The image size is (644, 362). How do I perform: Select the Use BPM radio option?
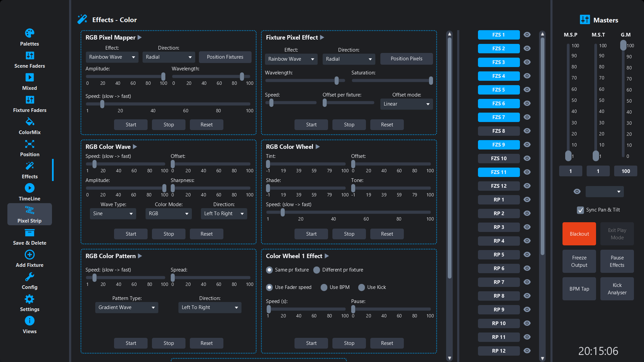pos(324,288)
